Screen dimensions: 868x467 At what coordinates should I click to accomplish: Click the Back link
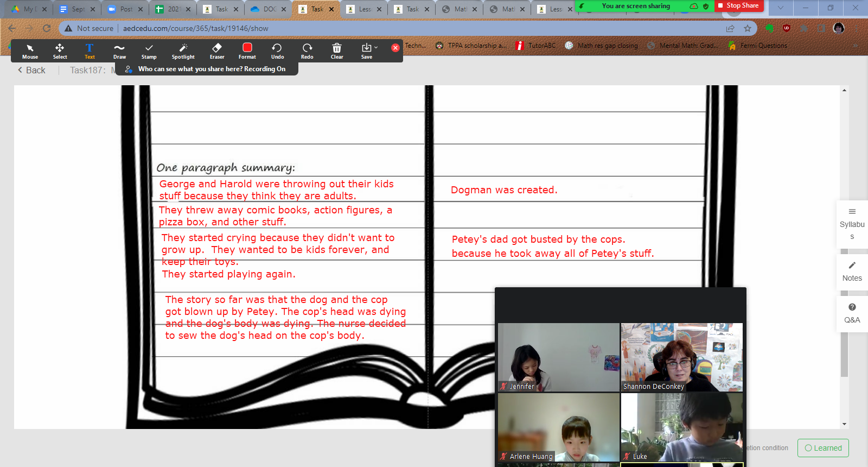point(31,70)
